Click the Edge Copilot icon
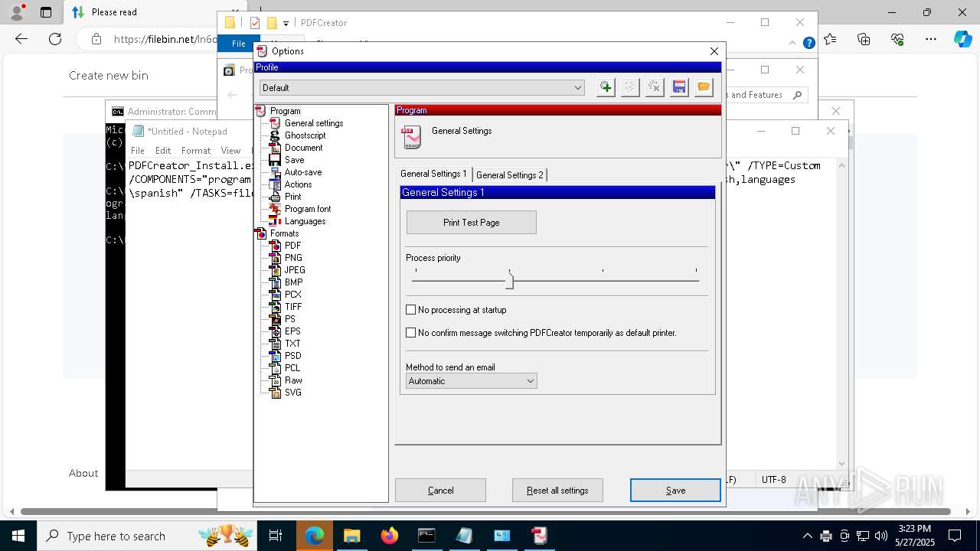The height and width of the screenshot is (551, 980). 962,39
